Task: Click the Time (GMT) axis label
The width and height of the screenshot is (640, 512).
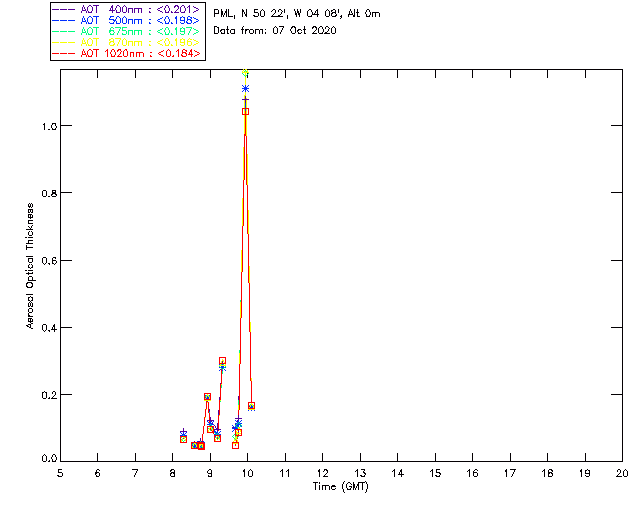Action: (340, 487)
